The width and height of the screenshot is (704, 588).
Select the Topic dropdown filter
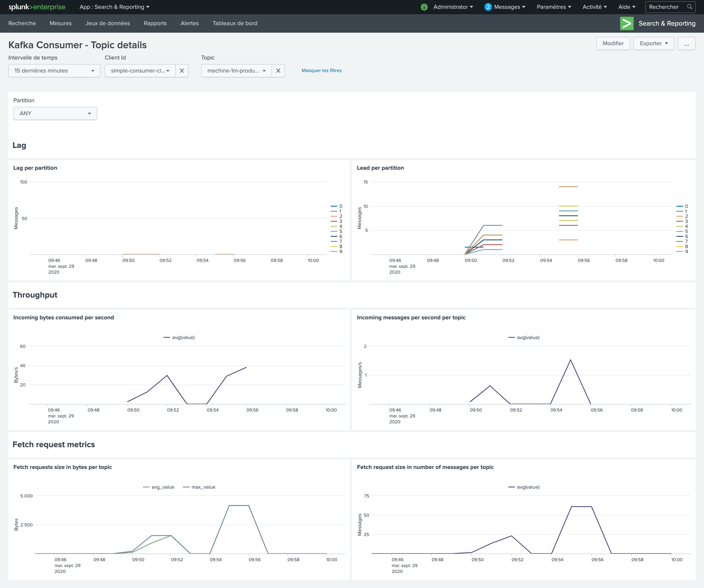[236, 70]
